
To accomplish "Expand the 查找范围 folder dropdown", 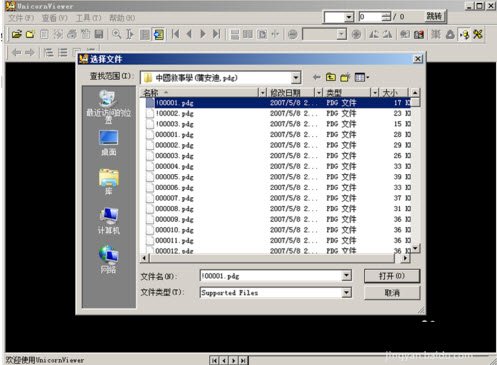I will point(295,78).
